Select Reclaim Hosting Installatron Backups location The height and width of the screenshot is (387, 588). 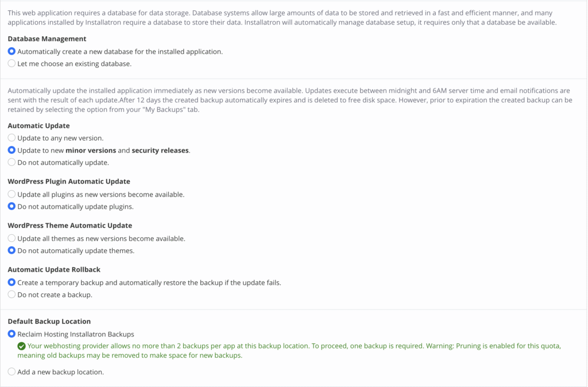coord(12,334)
